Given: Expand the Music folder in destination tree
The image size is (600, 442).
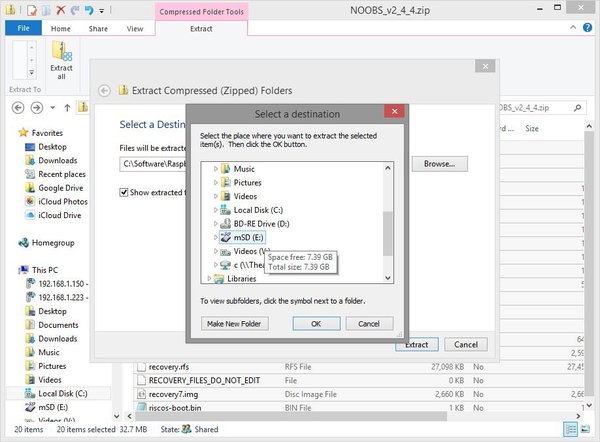Looking at the screenshot, I should (x=215, y=169).
